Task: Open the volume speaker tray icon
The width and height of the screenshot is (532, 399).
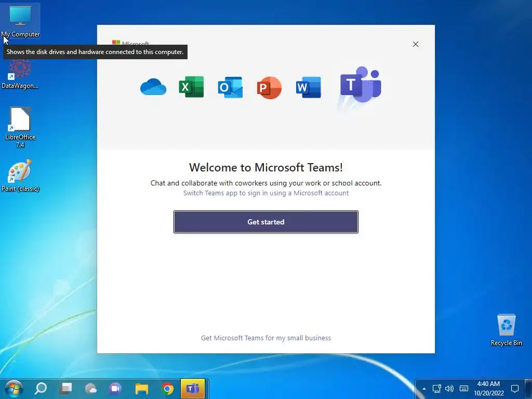Action: [449, 389]
